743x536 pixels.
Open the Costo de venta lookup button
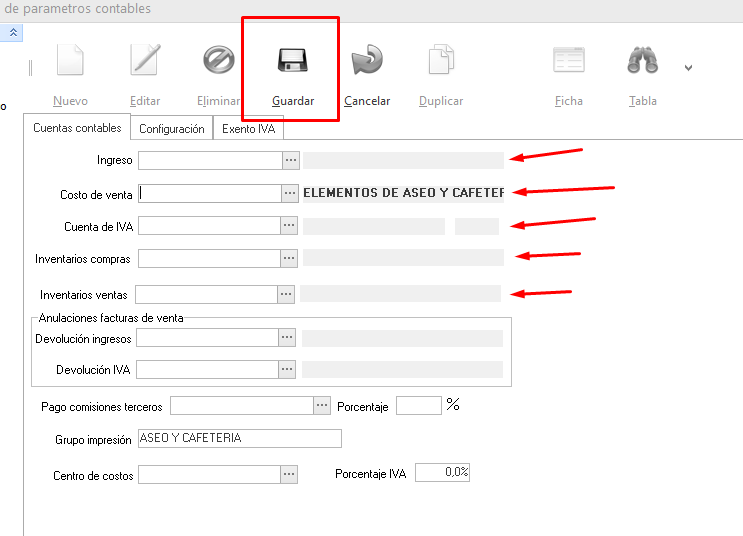click(x=290, y=193)
